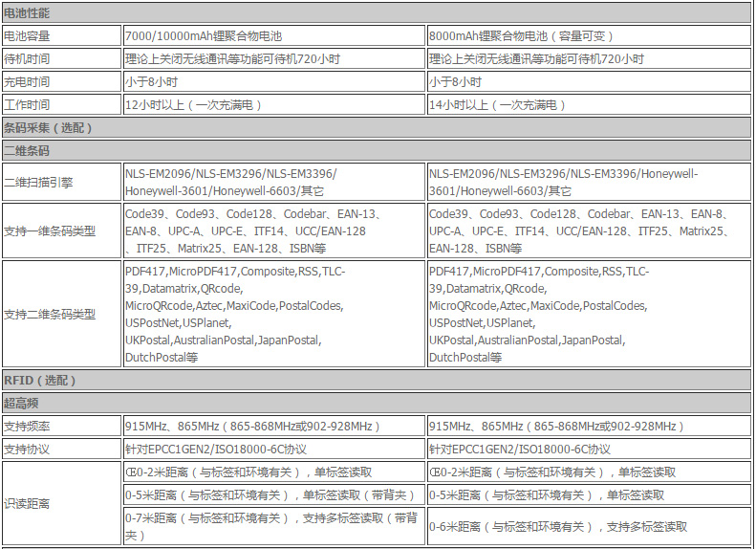Click the 0-5米距离 cell mentioning 带背夹
The width and height of the screenshot is (756, 549).
274,495
